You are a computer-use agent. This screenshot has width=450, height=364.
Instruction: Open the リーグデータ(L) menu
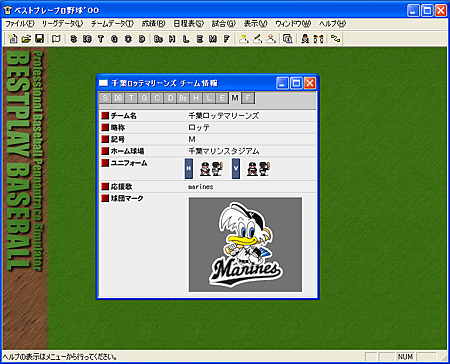tap(62, 24)
